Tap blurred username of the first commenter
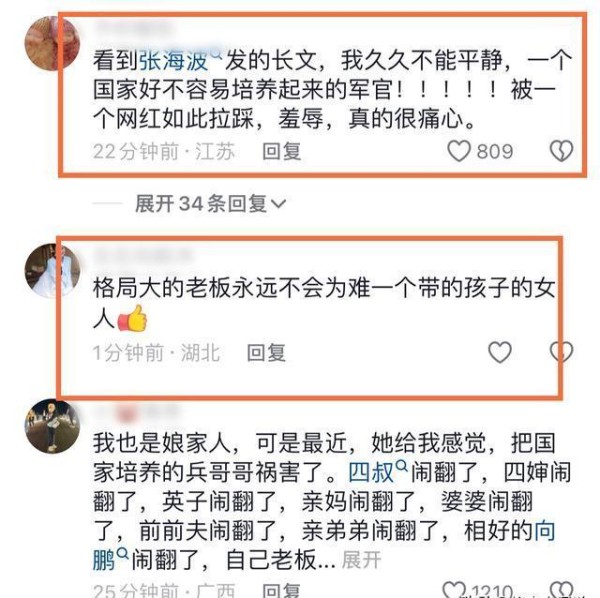Screen dimensions: 600x598 point(132,27)
